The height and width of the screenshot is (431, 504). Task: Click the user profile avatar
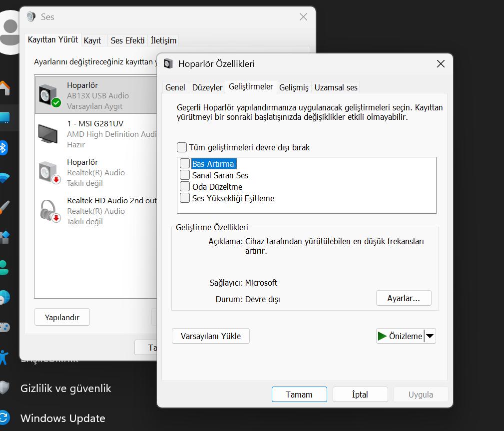[x=9, y=32]
